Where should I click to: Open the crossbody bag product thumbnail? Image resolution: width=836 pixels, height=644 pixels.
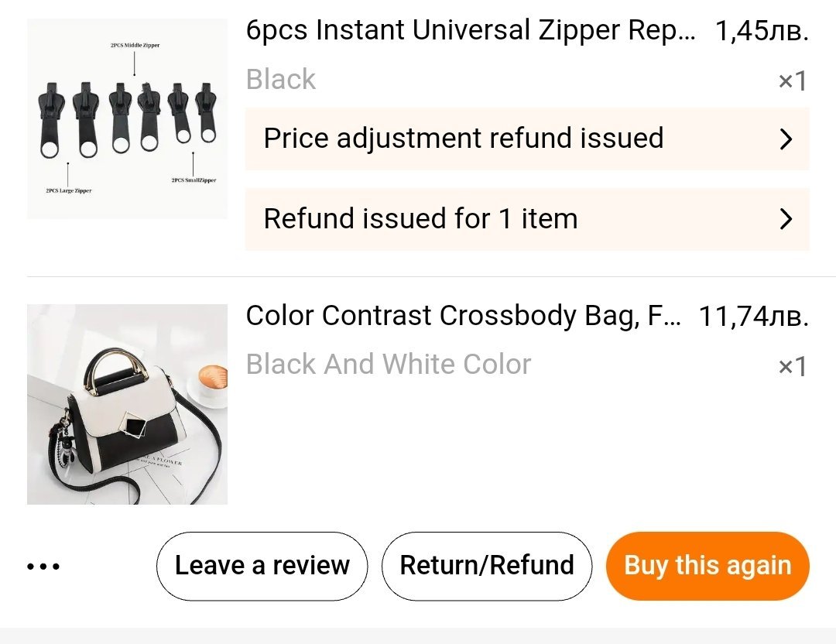pos(127,404)
